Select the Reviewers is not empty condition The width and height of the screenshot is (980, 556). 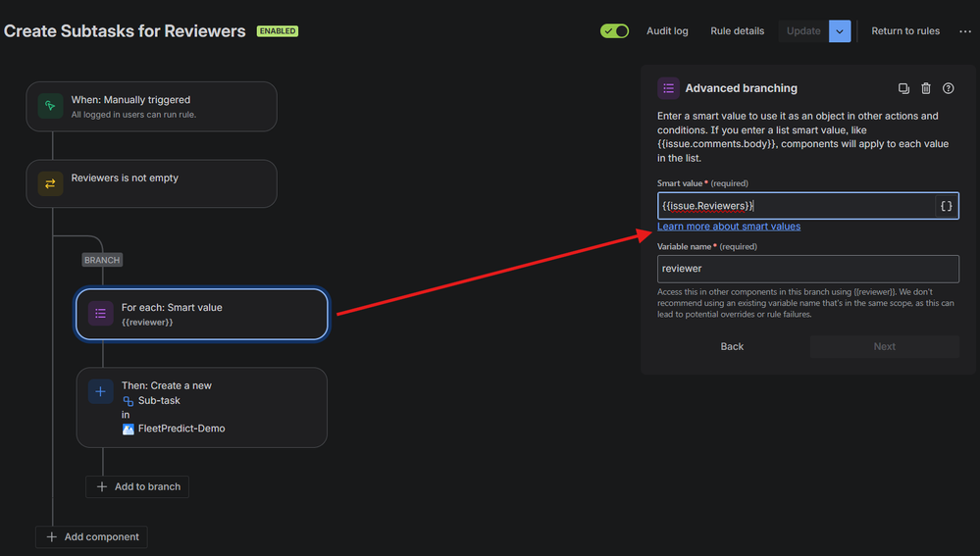point(151,183)
